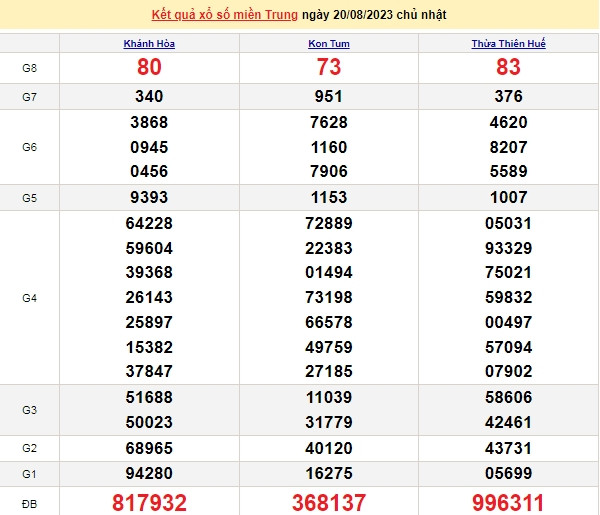This screenshot has width=600, height=515.
Task: Click the Khánh Hòa province link
Action: click(x=149, y=44)
